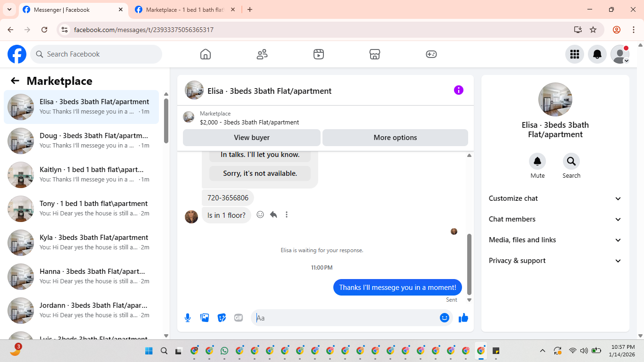Open the GIF picker icon

point(239,318)
